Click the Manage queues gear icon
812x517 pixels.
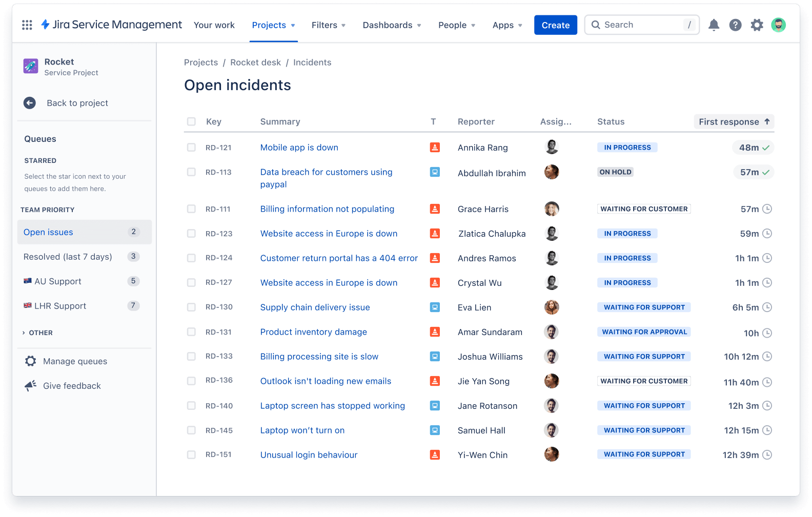(x=31, y=361)
